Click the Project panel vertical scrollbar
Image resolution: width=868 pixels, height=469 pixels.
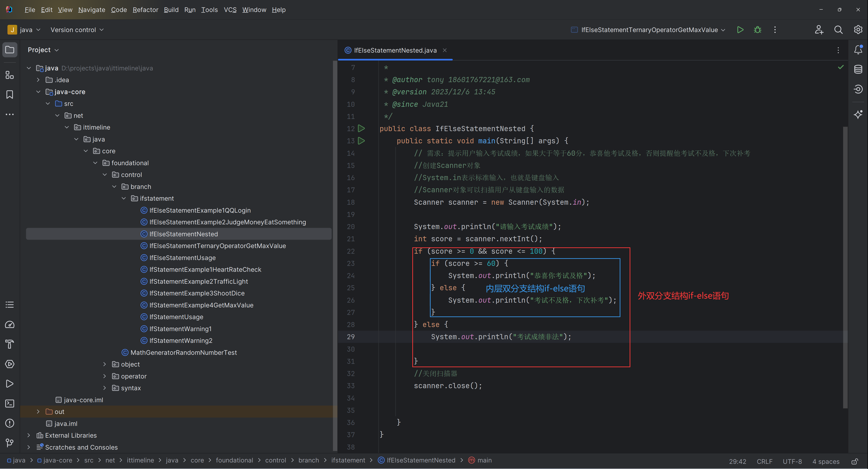(x=335, y=256)
